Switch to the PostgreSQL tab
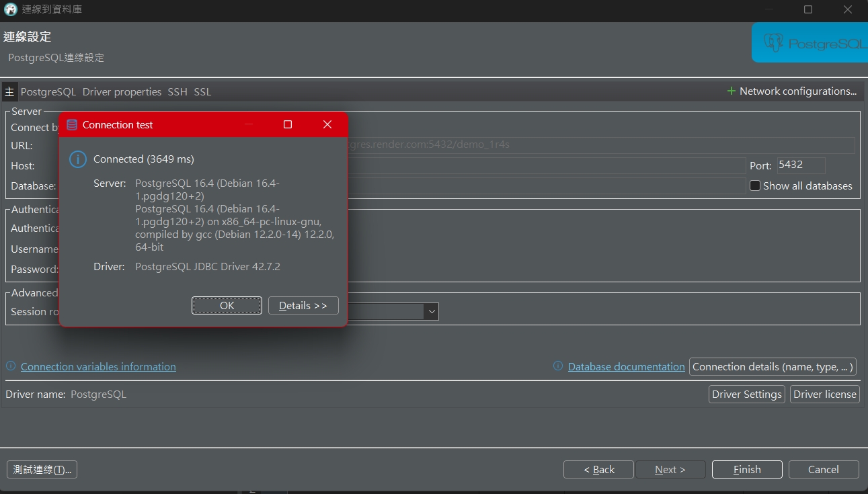The image size is (868, 494). 48,91
